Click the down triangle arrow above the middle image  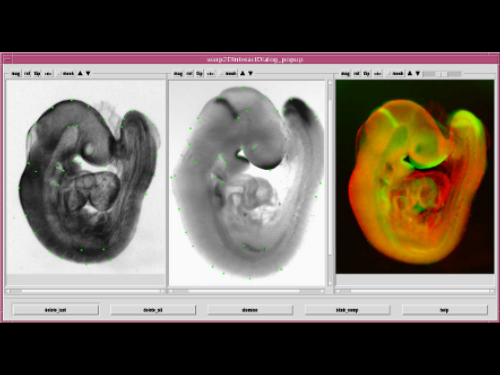point(251,73)
